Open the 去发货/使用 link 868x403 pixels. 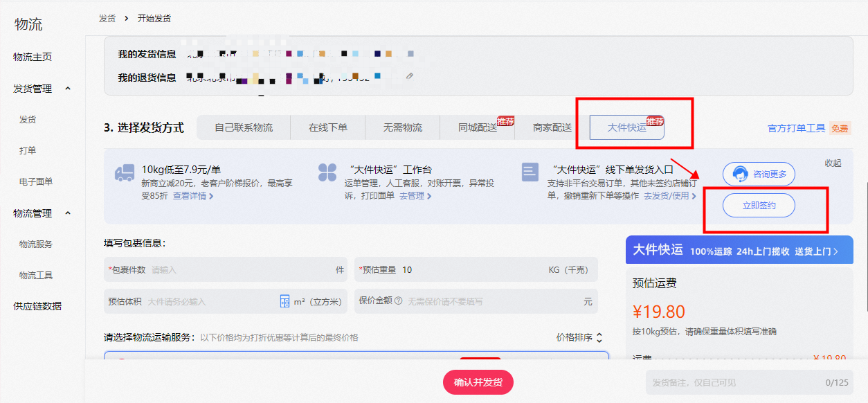670,196
